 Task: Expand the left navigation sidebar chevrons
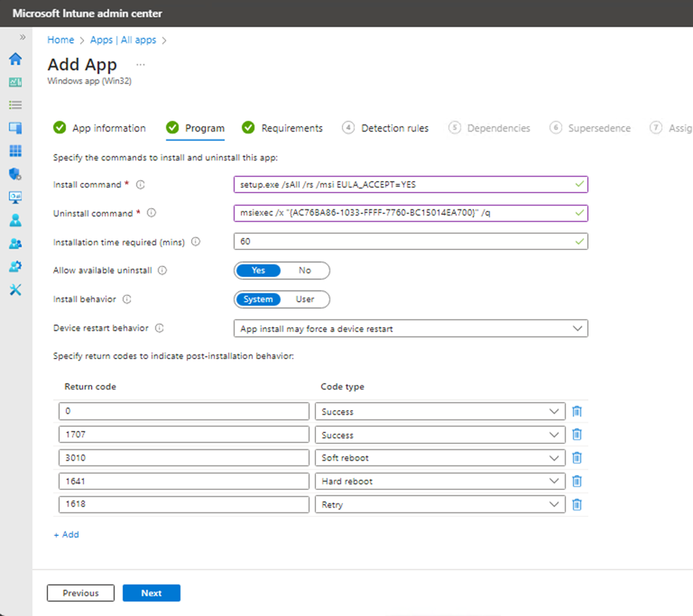(x=22, y=37)
